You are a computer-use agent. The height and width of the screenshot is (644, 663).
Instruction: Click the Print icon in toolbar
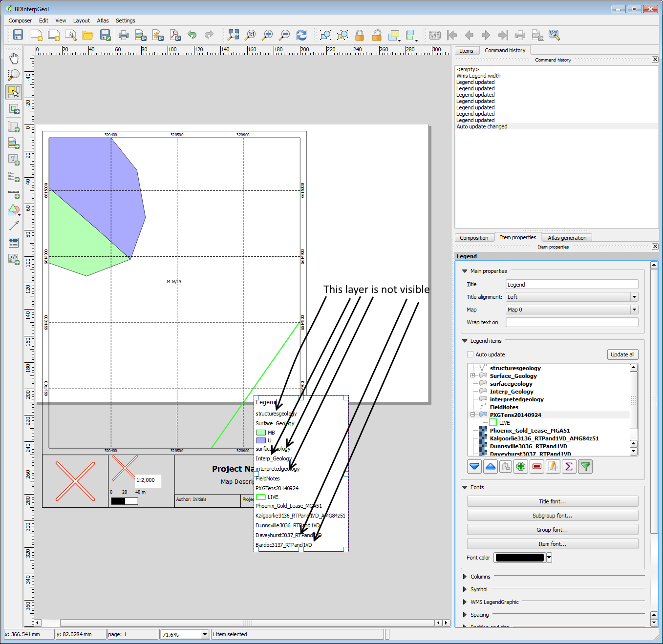click(x=124, y=35)
